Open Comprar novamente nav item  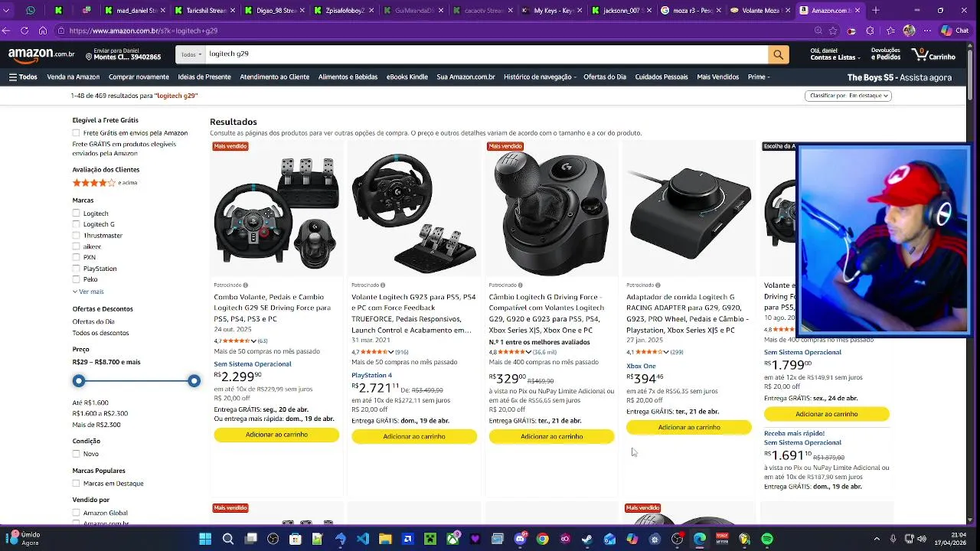click(139, 77)
